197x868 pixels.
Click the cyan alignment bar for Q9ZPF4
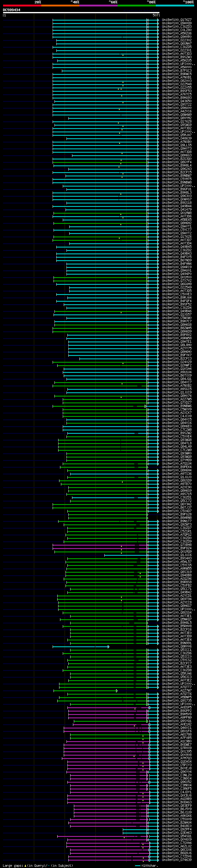tap(141, 830)
